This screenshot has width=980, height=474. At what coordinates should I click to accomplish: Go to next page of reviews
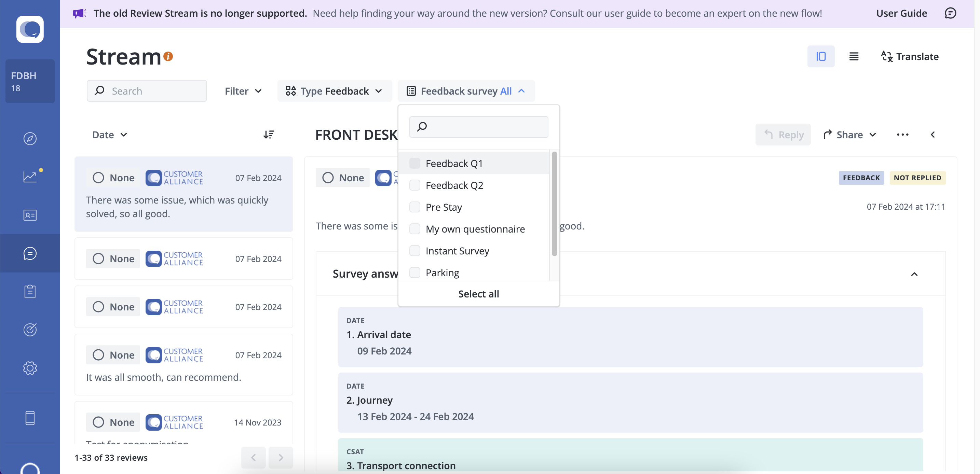click(281, 458)
